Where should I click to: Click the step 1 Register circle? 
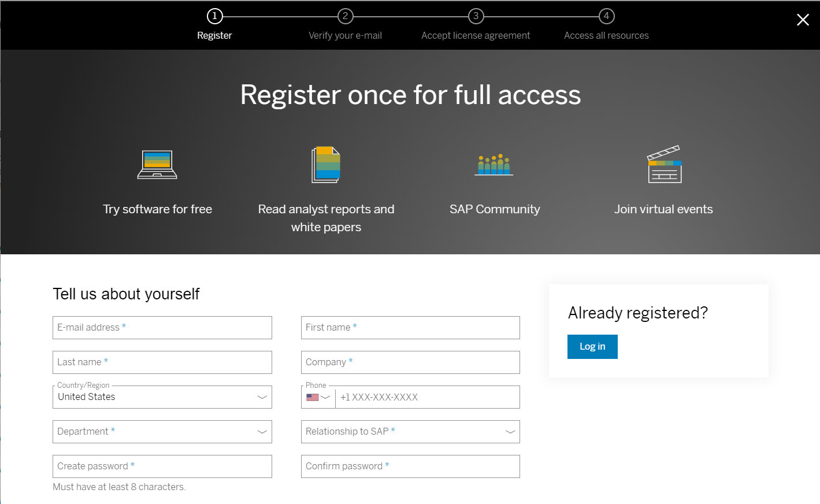pos(214,16)
